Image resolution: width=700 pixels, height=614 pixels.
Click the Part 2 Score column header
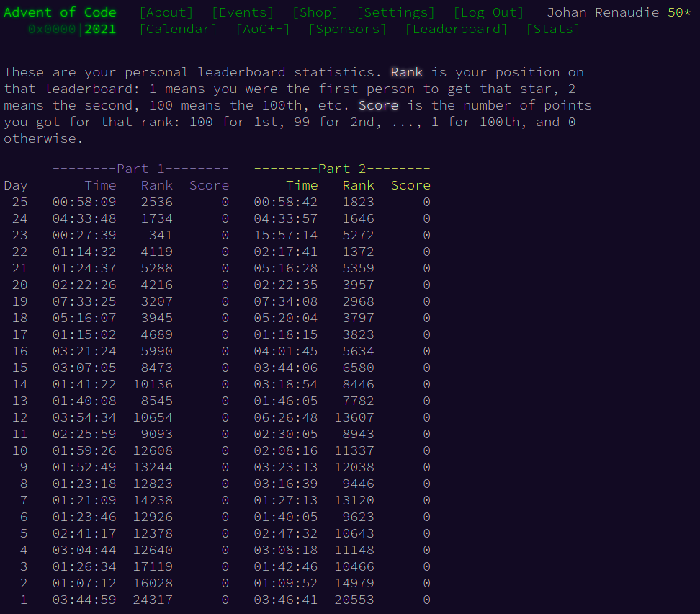(410, 185)
